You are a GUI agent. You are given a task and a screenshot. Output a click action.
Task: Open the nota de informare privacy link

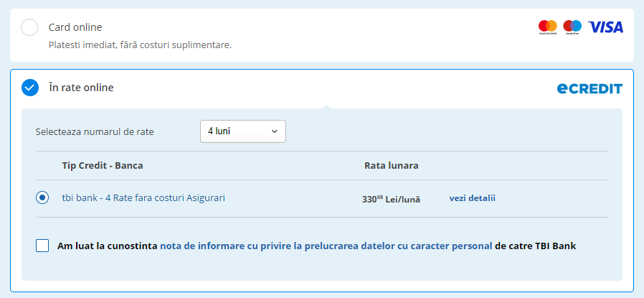326,246
